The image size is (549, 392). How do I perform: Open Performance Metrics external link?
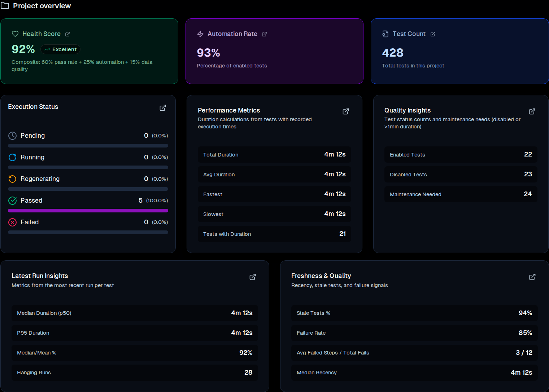[345, 111]
